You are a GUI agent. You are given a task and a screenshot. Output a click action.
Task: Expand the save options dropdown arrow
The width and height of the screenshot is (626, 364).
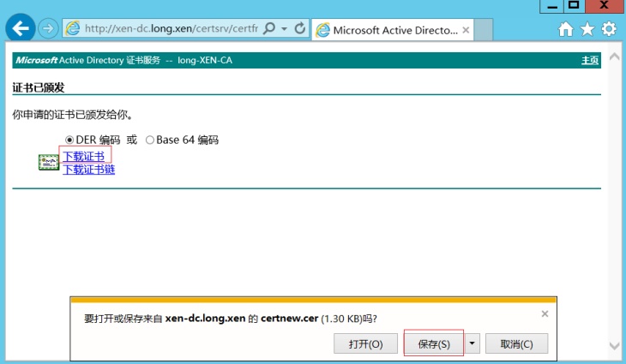pyautogui.click(x=472, y=343)
